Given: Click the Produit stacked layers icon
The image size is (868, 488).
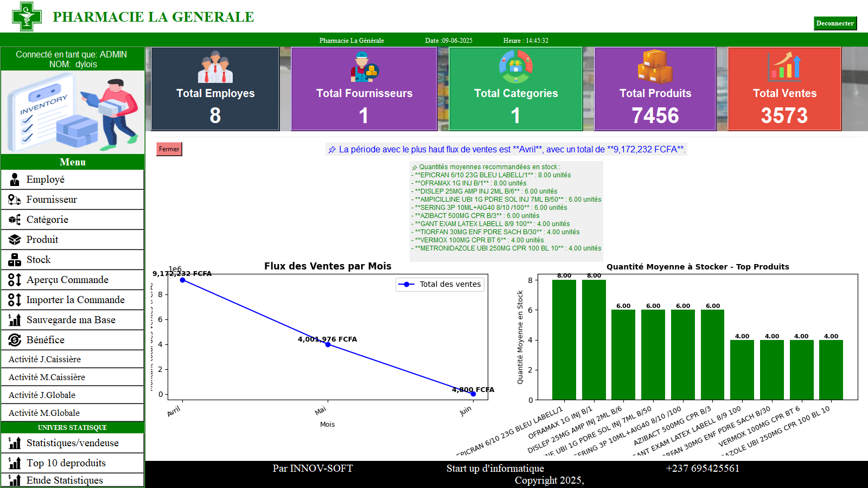Looking at the screenshot, I should [x=15, y=240].
